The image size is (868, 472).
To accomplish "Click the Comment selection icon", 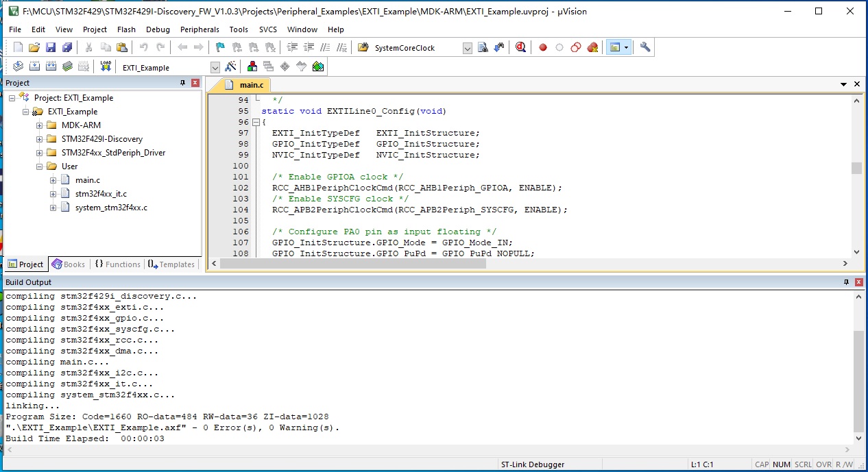I will (x=326, y=47).
